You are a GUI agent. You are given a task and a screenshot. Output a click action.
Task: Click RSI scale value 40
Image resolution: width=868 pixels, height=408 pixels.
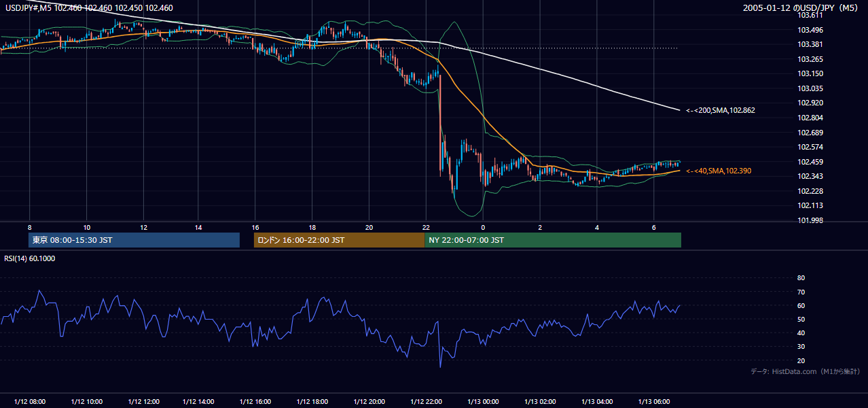801,333
